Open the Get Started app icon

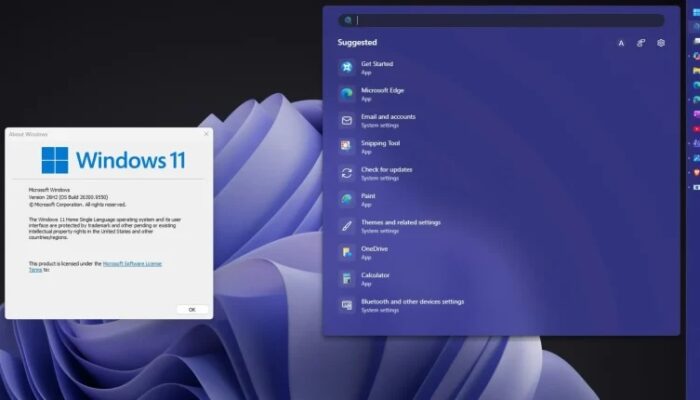(x=346, y=67)
